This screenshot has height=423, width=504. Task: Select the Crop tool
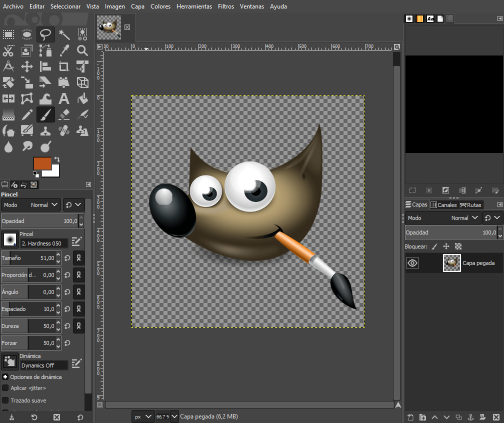(x=64, y=66)
